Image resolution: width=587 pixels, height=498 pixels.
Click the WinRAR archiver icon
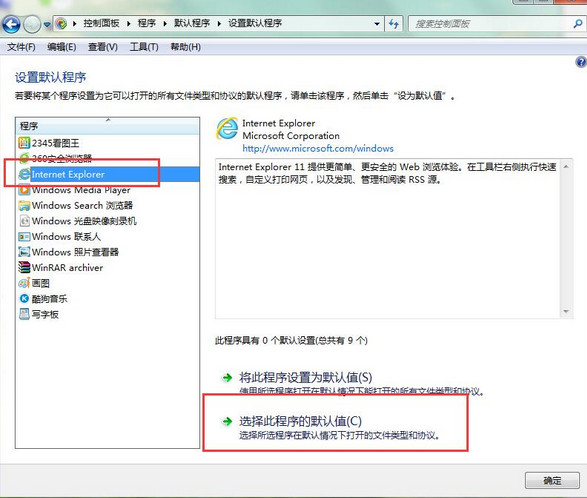click(24, 267)
